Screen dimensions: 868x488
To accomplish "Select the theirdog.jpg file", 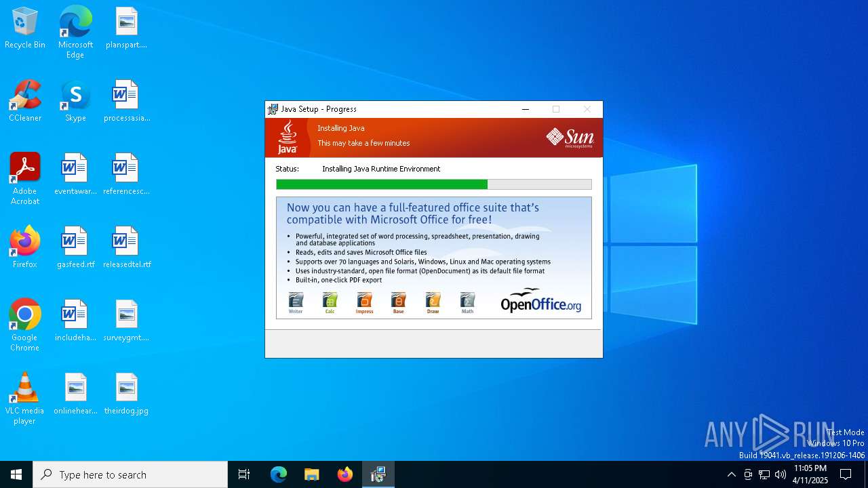I will [x=126, y=394].
